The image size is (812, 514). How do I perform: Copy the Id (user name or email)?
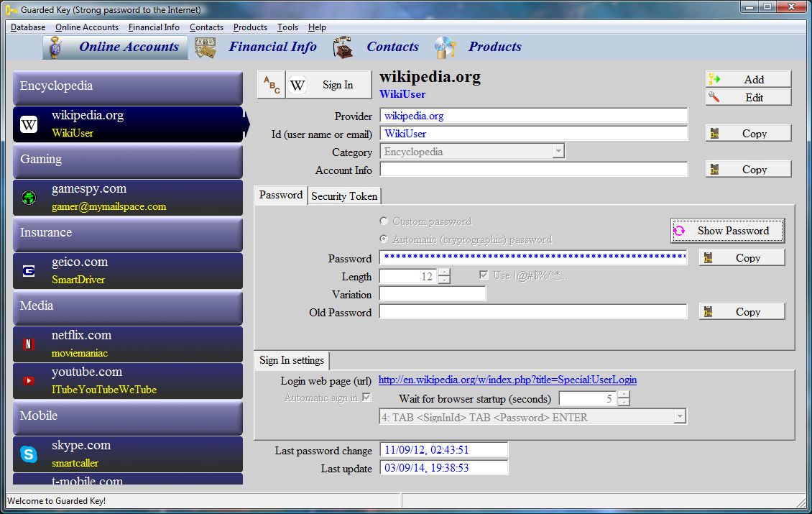pyautogui.click(x=748, y=133)
